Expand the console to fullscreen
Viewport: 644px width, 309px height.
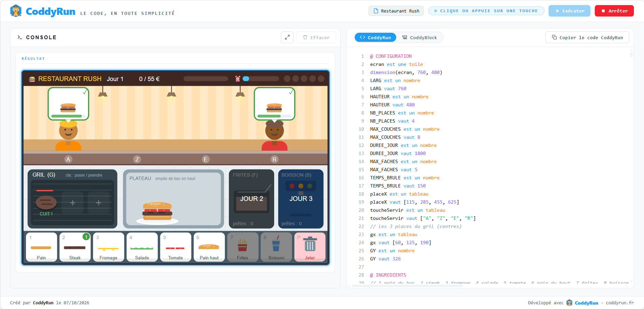tap(287, 37)
